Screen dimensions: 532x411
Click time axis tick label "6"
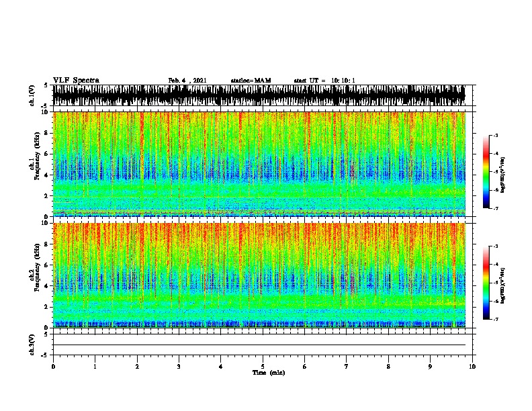pyautogui.click(x=305, y=367)
